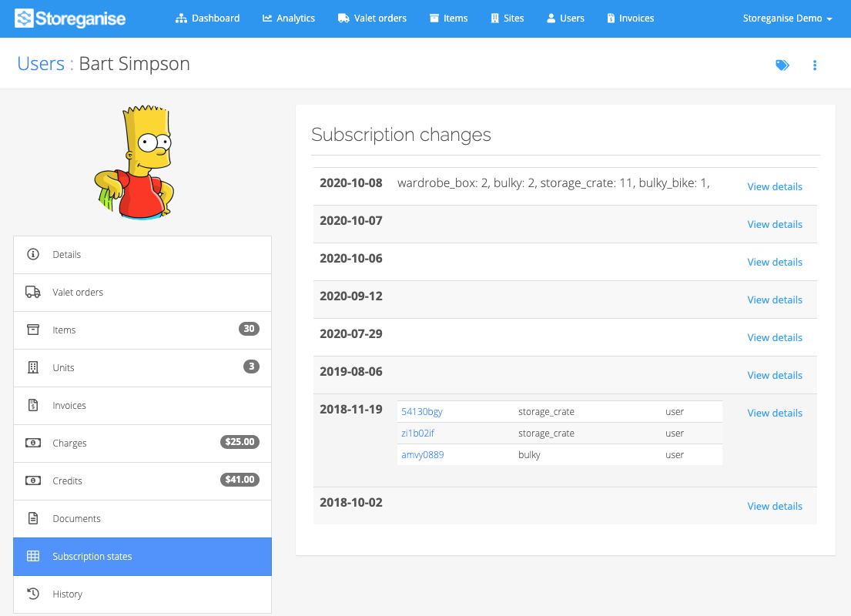Image resolution: width=851 pixels, height=616 pixels.
Task: Click the Users breadcrumb link
Action: (x=41, y=63)
